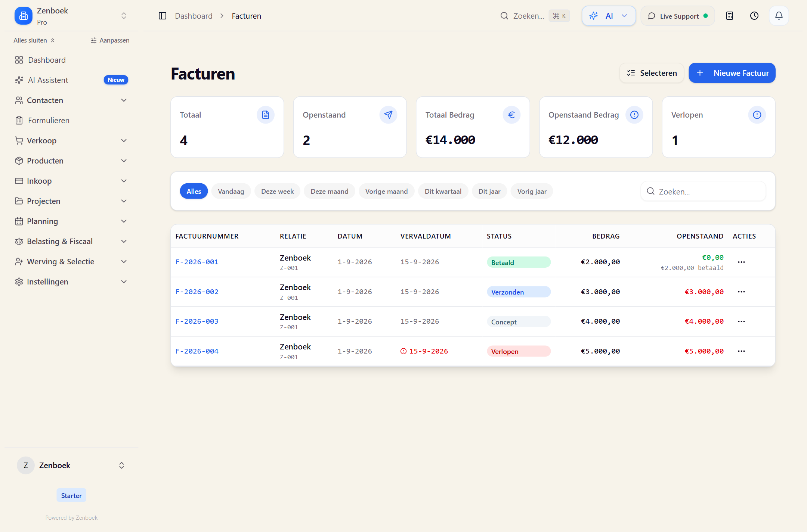Click the paper plane icon on Openstaand card
The image size is (807, 532).
pyautogui.click(x=388, y=115)
